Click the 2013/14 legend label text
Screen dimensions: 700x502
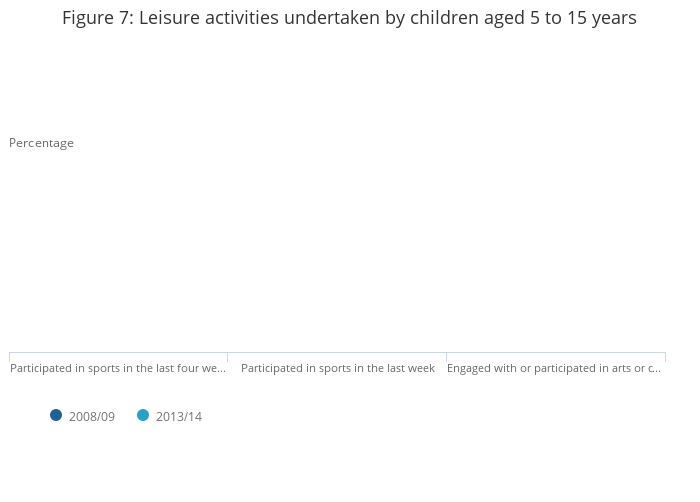click(x=179, y=416)
